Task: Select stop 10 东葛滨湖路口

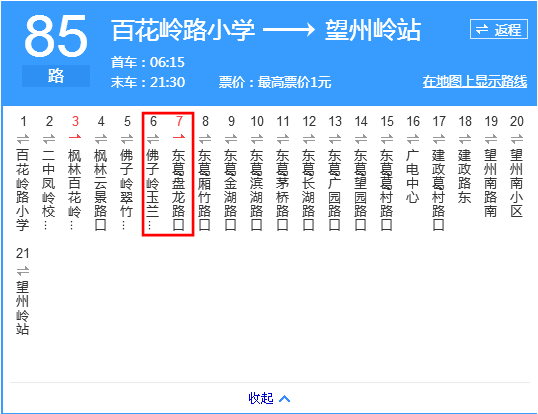Action: pyautogui.click(x=257, y=190)
